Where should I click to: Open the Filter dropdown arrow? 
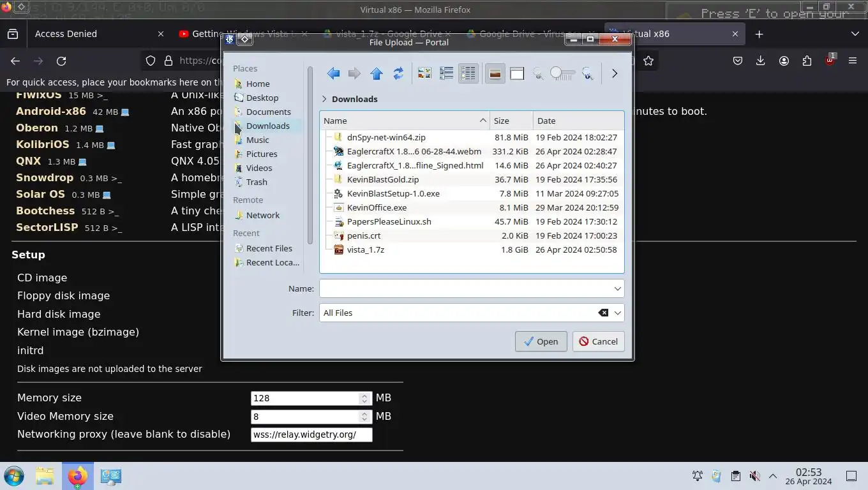pyautogui.click(x=617, y=313)
